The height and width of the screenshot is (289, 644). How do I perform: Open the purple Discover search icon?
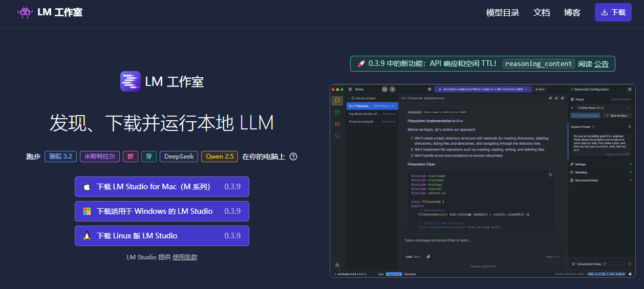(x=337, y=136)
